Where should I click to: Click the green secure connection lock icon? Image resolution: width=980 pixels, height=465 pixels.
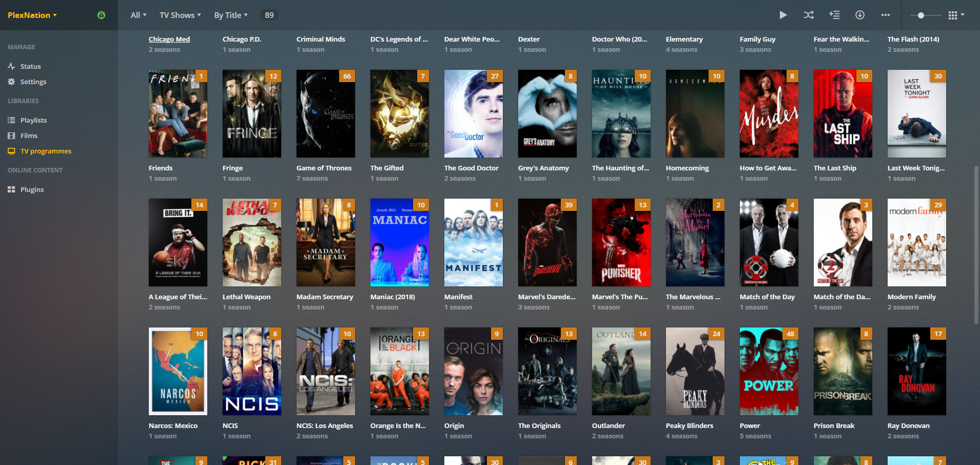pyautogui.click(x=101, y=15)
